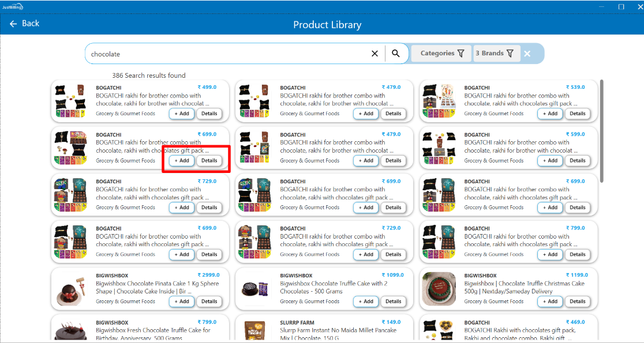The width and height of the screenshot is (644, 343).
Task: Add the Bigwishbox Chocolate Pinata Cake
Action: pos(182,301)
